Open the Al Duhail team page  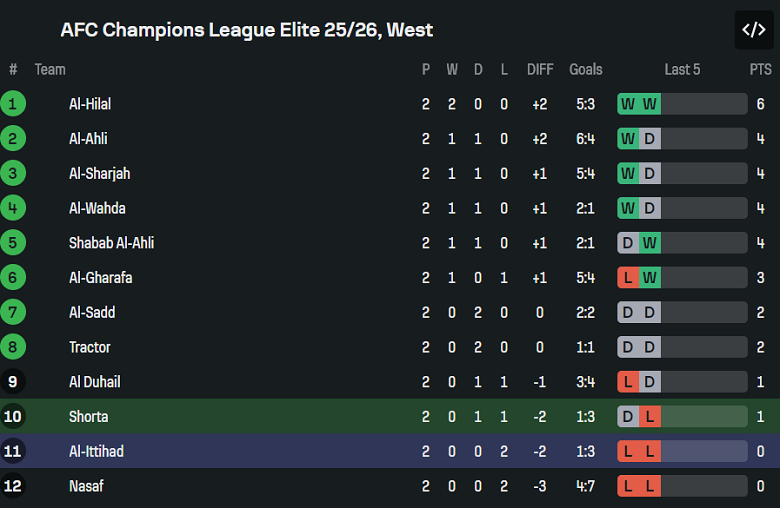[x=95, y=381]
